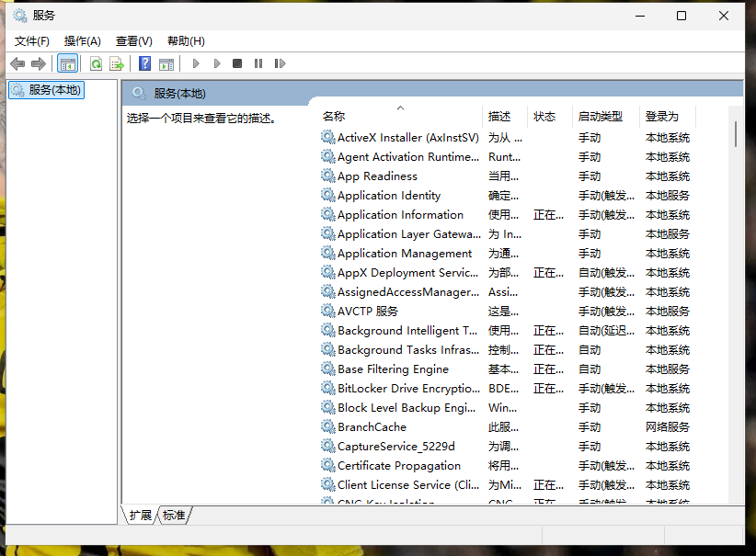756x556 pixels.
Task: Click BDE... description cell
Action: [504, 389]
